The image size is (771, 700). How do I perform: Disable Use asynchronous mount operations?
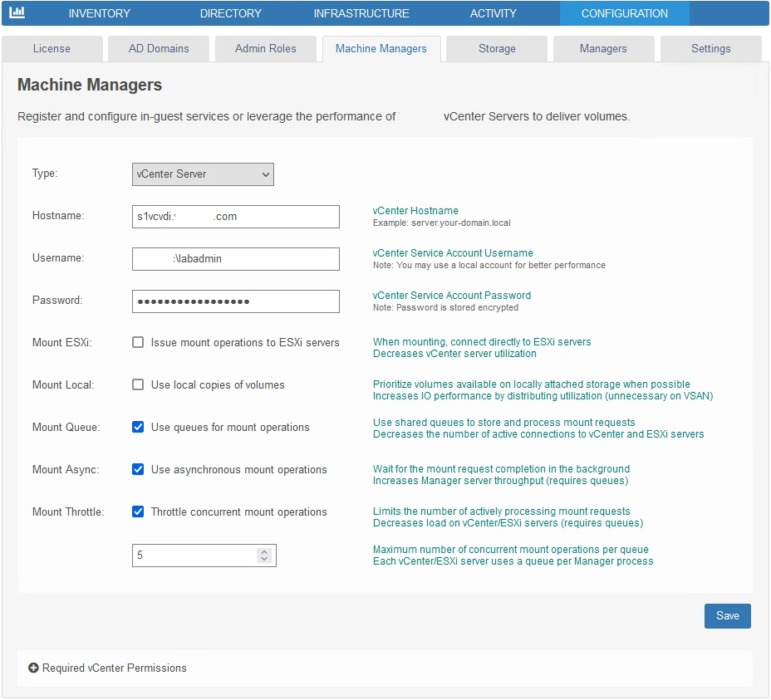[138, 469]
